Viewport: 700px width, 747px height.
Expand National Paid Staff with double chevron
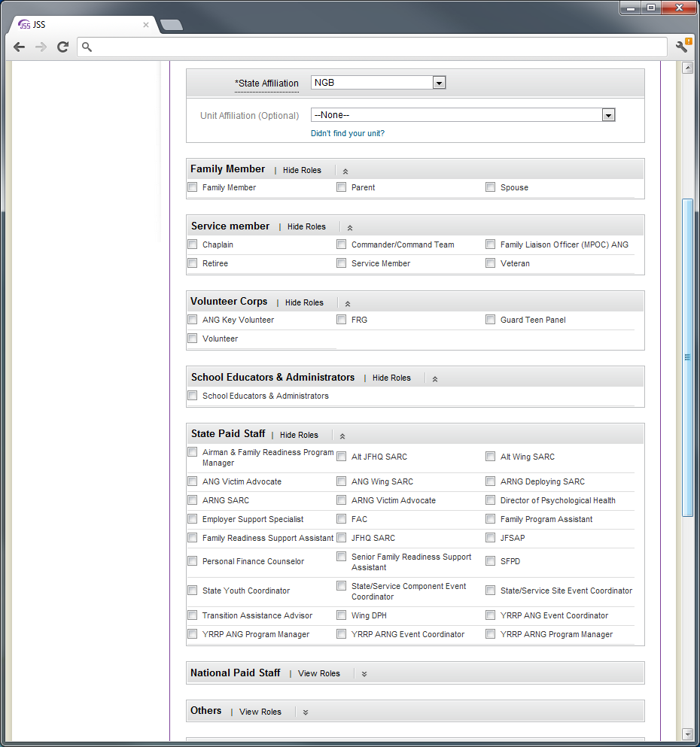364,674
